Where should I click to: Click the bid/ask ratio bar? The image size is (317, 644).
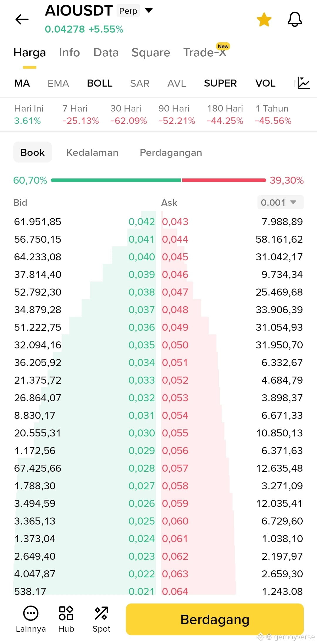click(x=158, y=180)
